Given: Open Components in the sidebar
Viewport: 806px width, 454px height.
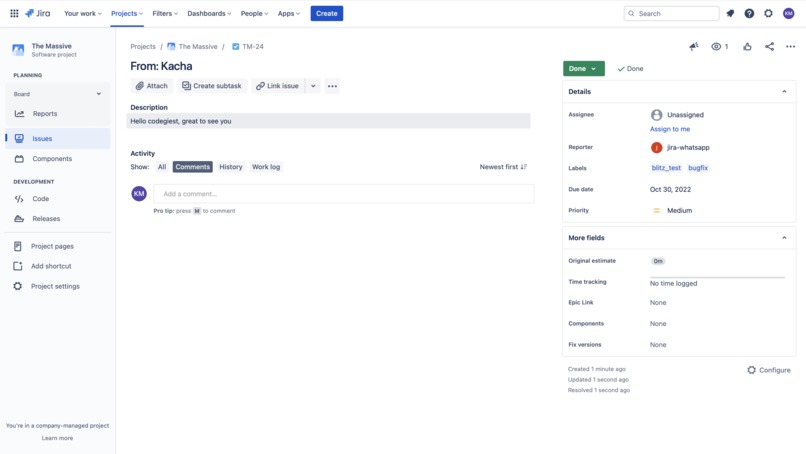Looking at the screenshot, I should pyautogui.click(x=58, y=159).
